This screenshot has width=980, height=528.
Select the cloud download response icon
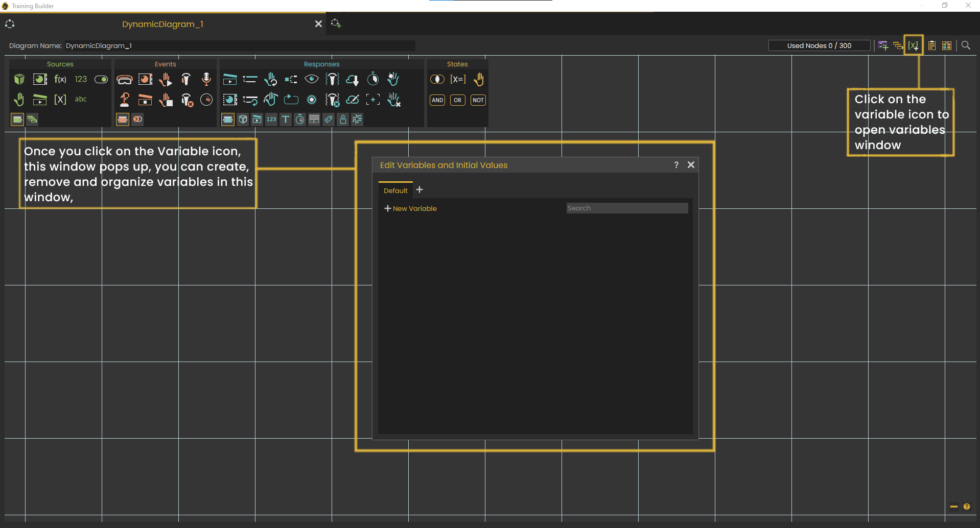pyautogui.click(x=353, y=79)
